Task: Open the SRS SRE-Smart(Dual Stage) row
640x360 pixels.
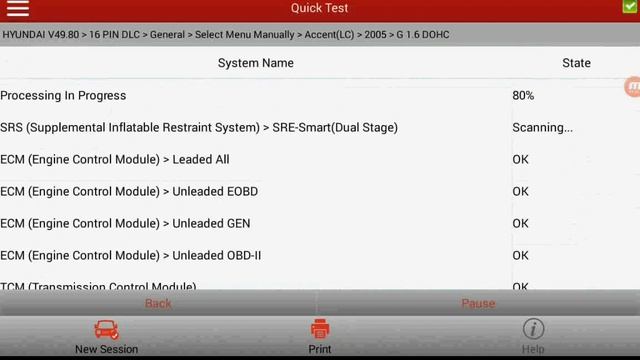Action: pos(320,127)
